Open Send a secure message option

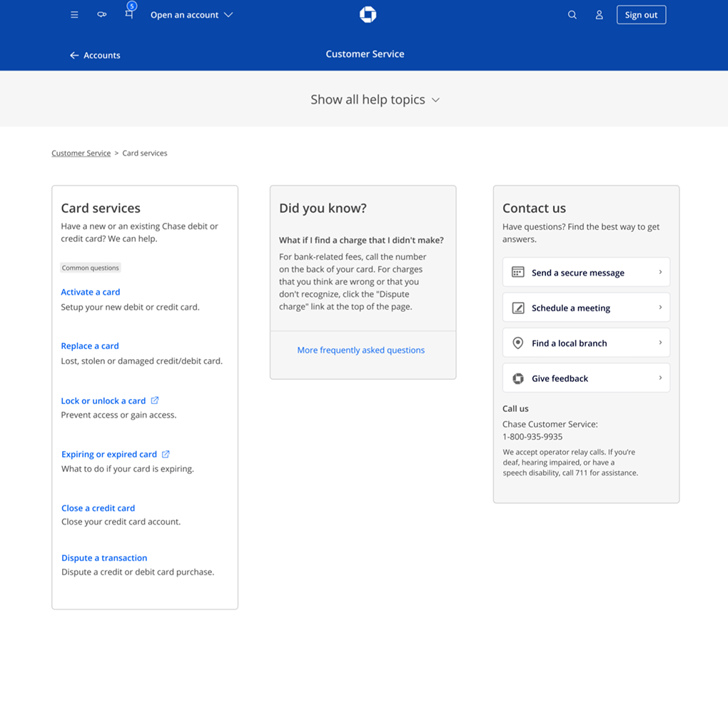[586, 273]
